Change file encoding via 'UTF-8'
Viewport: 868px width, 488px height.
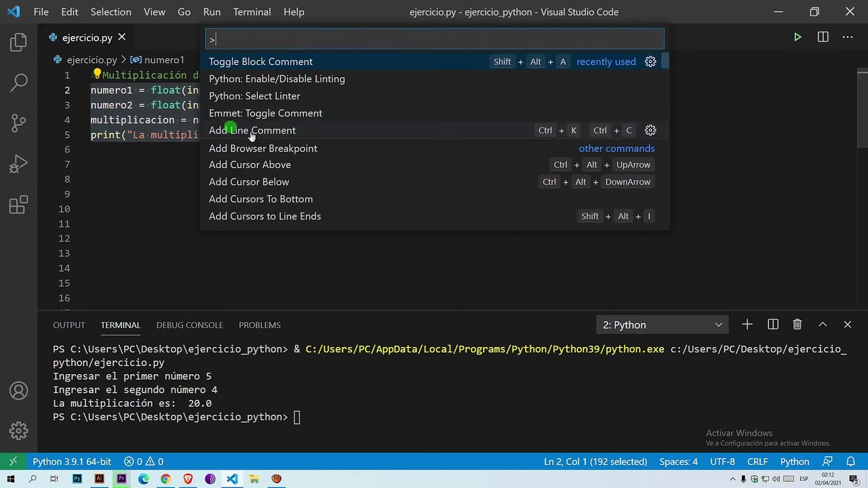[722, 462]
